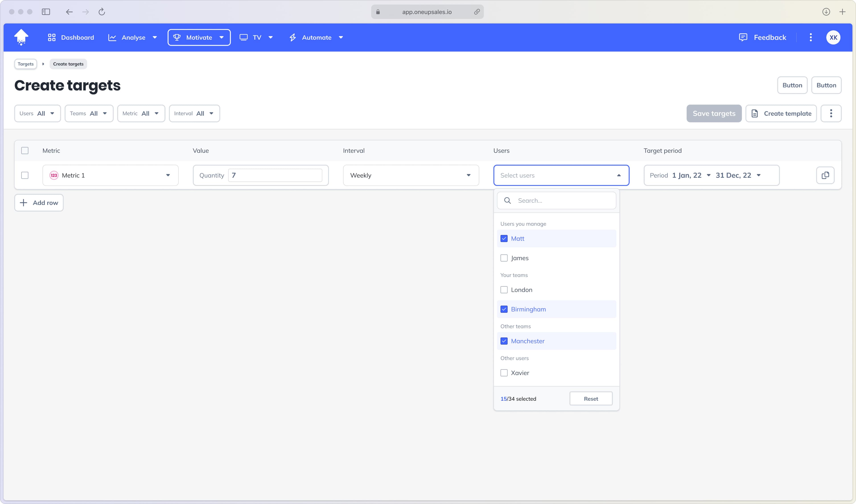Image resolution: width=856 pixels, height=504 pixels.
Task: Open the Dashboard page
Action: click(x=71, y=37)
